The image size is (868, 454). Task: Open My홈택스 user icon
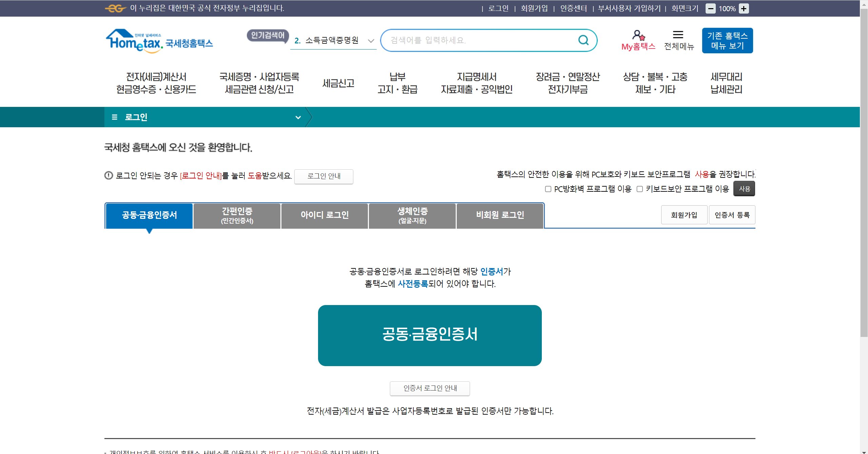638,35
